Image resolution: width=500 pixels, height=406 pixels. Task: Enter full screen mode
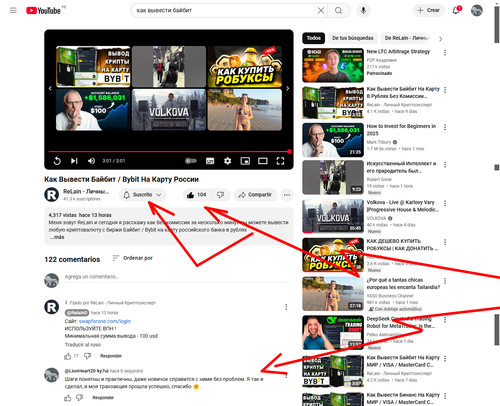pyautogui.click(x=280, y=161)
